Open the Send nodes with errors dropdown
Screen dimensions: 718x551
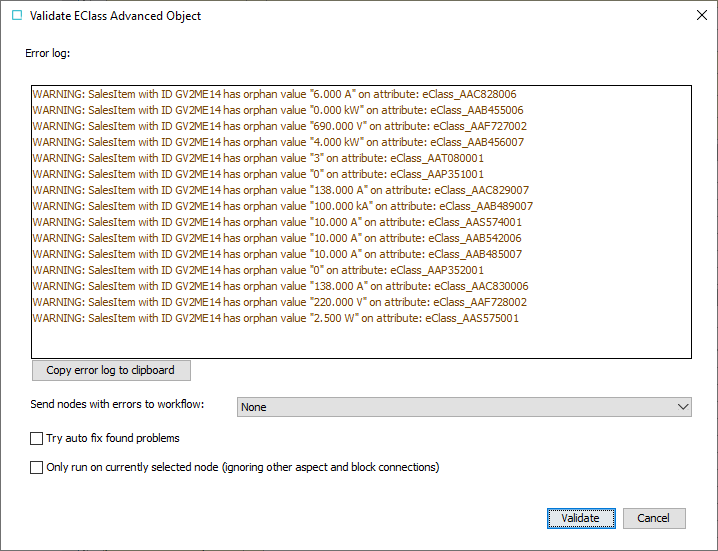pyautogui.click(x=464, y=407)
